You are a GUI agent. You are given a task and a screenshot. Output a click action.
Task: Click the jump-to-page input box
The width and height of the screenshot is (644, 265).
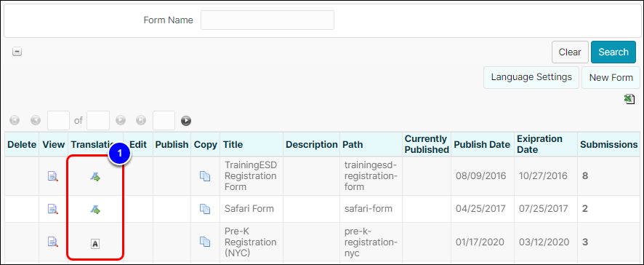click(x=164, y=121)
